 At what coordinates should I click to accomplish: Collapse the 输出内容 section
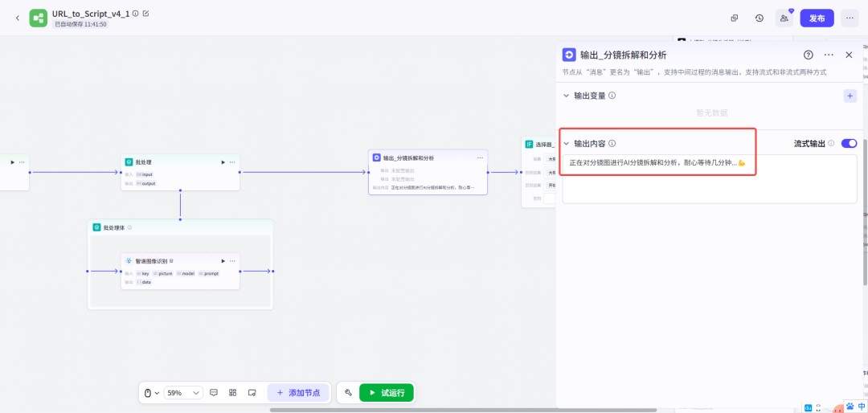click(566, 144)
